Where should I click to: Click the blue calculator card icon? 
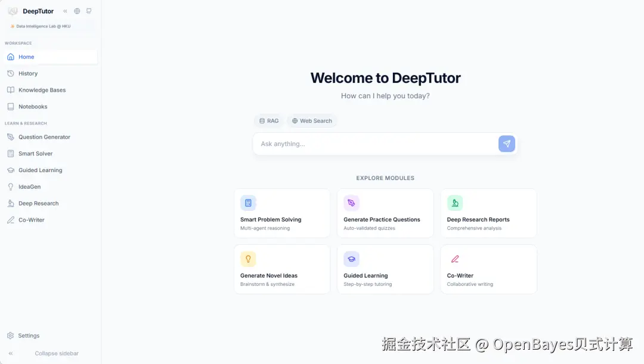(x=248, y=203)
